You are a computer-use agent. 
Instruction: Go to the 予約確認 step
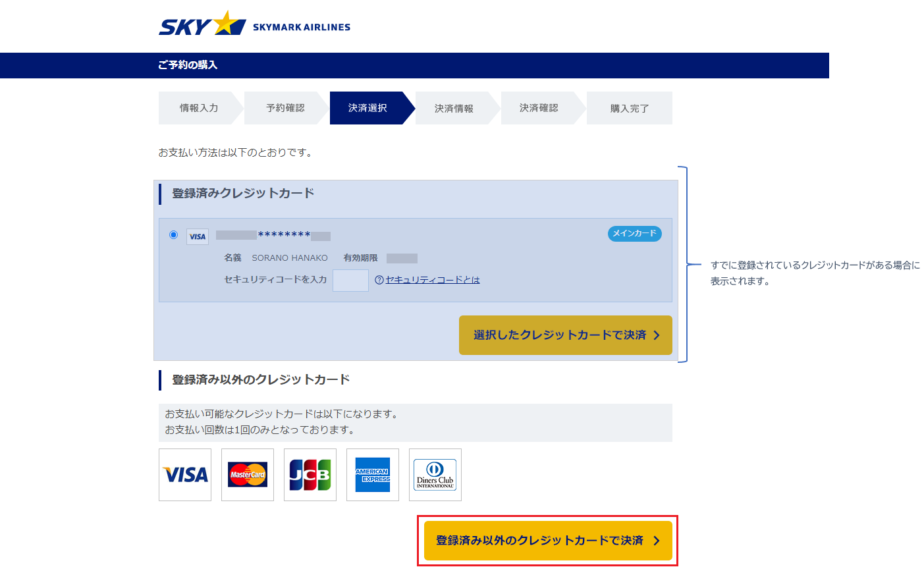coord(285,108)
